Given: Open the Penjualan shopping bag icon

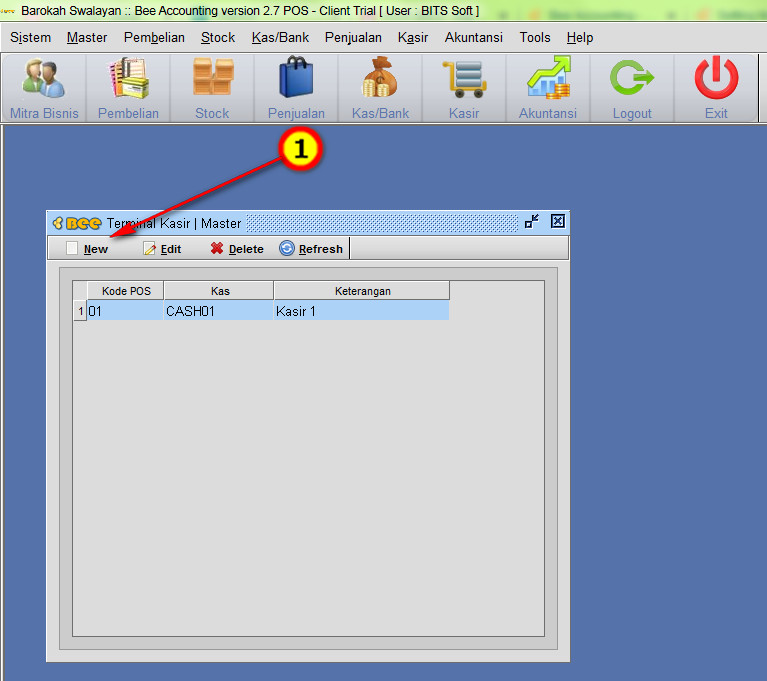Looking at the screenshot, I should [296, 89].
